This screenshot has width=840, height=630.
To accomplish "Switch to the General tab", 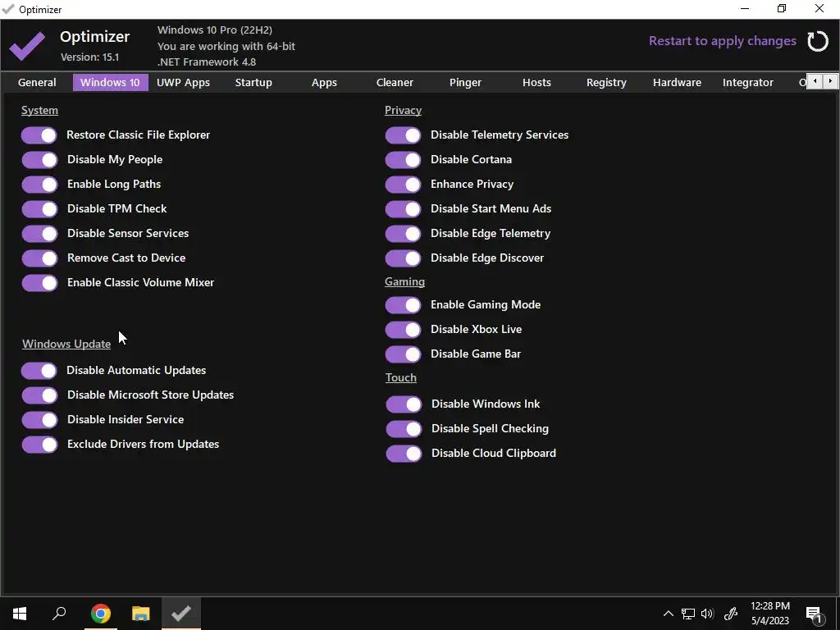I will [37, 83].
